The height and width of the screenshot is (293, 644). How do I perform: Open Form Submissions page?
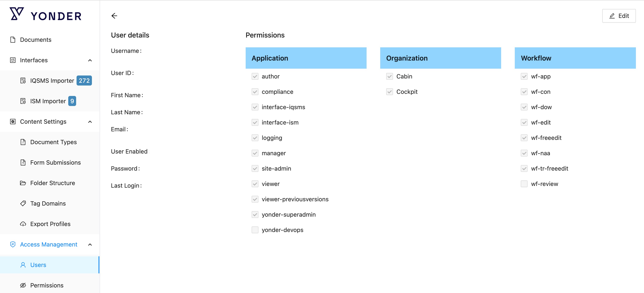(x=55, y=162)
